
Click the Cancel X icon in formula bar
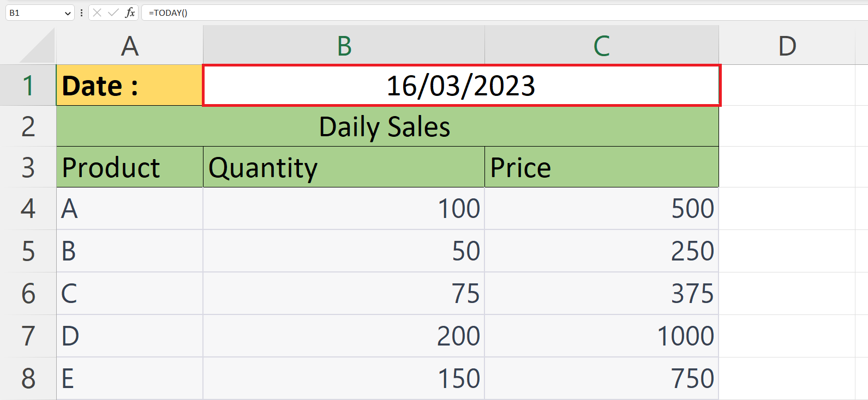97,13
